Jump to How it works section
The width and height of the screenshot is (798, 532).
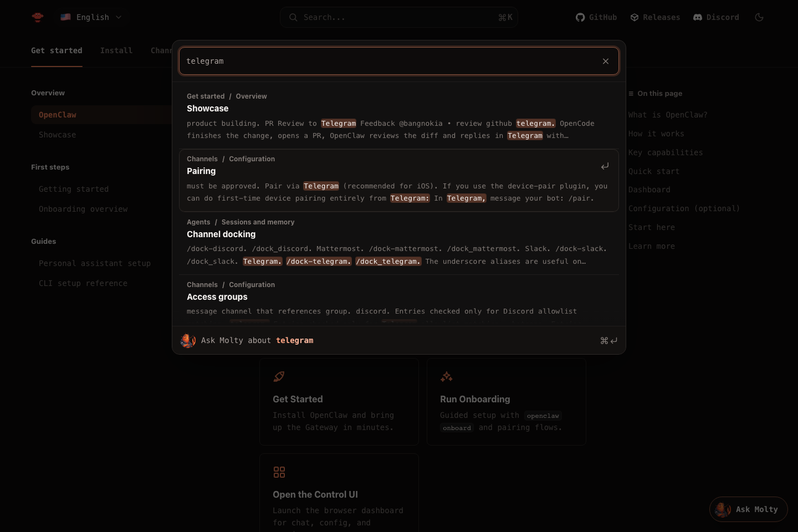tap(656, 134)
